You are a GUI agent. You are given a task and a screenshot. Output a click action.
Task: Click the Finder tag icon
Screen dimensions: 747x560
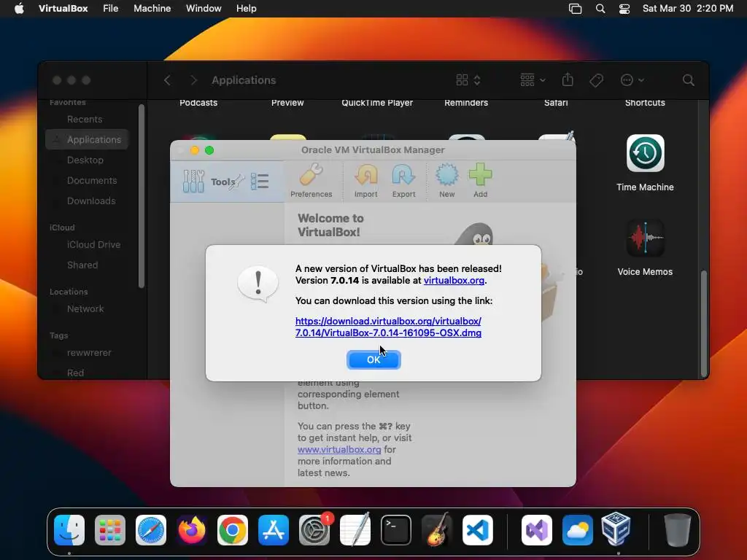pos(597,80)
